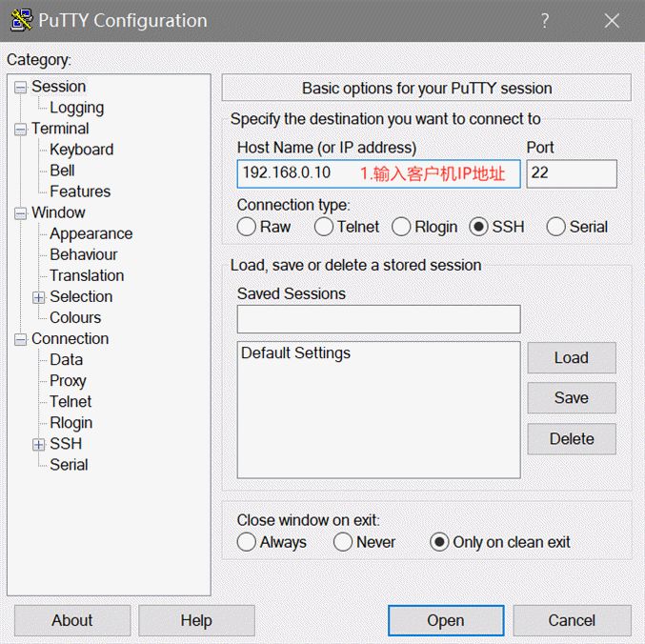Open the Colours settings category

tap(75, 317)
